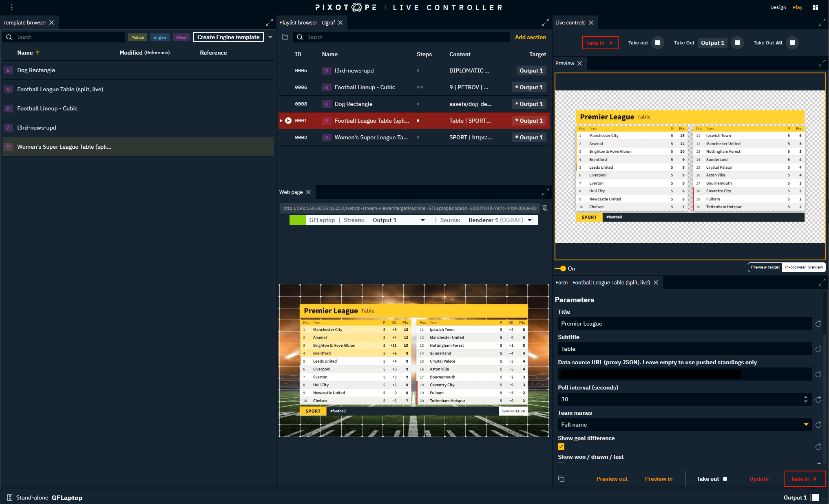Open the playlist folder icon

pyautogui.click(x=285, y=37)
